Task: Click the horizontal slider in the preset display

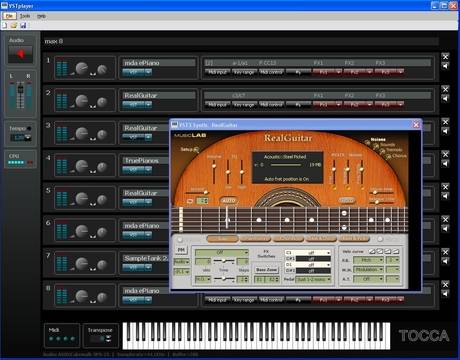Action: [x=287, y=165]
